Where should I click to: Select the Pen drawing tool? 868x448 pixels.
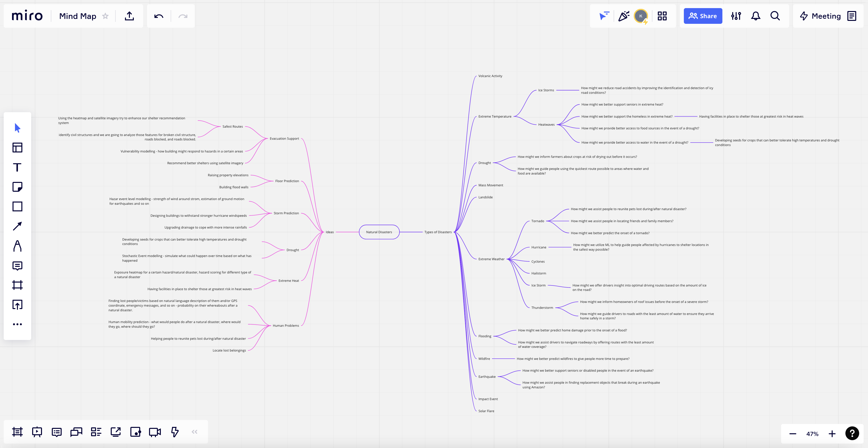click(17, 246)
